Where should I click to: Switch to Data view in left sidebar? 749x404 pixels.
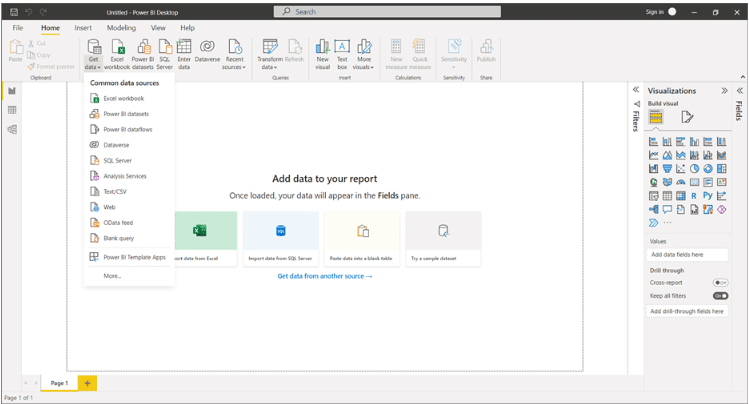click(x=12, y=110)
